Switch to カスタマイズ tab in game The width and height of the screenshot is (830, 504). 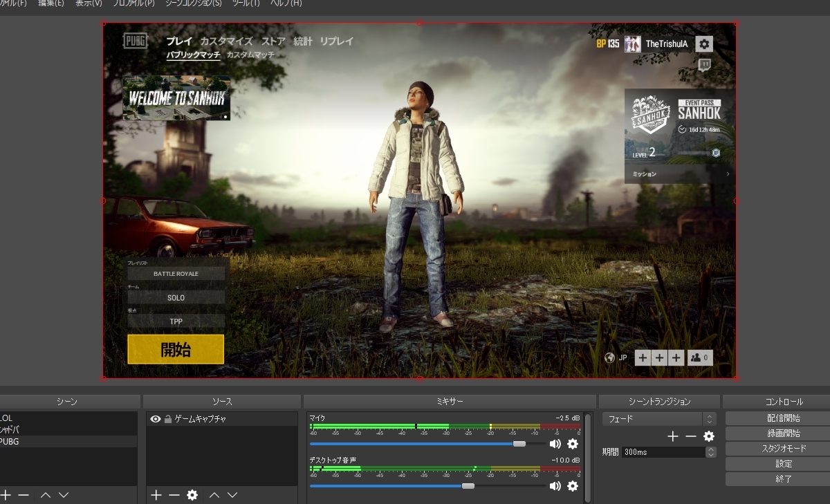point(227,41)
